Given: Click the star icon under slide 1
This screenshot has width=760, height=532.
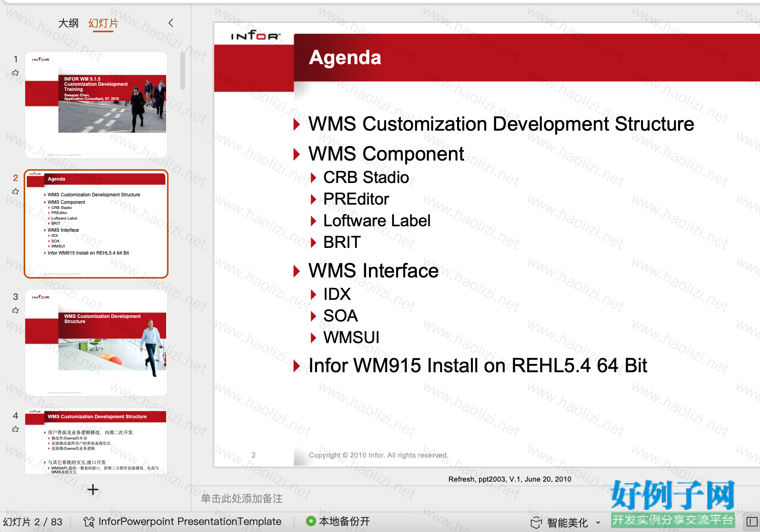Looking at the screenshot, I should 15,73.
